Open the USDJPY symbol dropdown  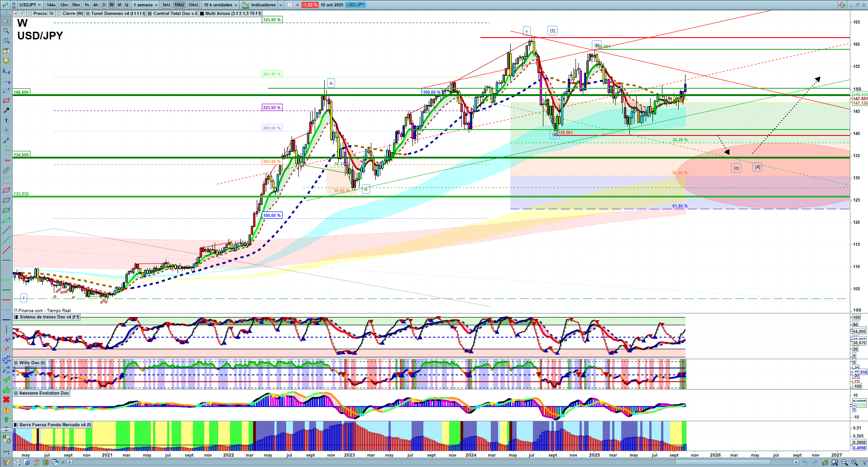click(30, 5)
